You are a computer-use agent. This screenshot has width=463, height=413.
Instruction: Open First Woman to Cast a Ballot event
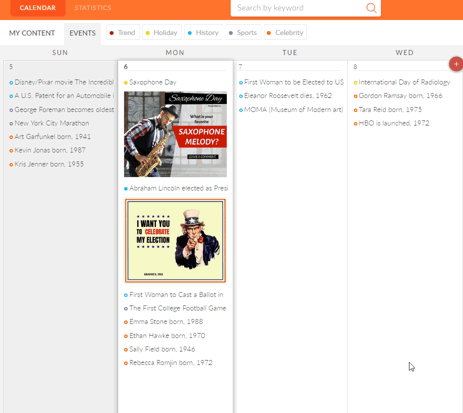[x=173, y=295]
